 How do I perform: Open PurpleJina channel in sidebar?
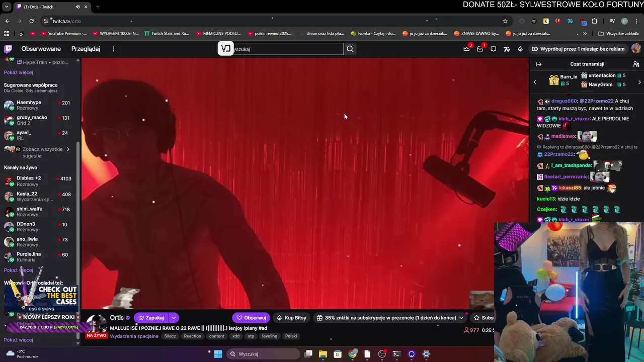(x=38, y=257)
